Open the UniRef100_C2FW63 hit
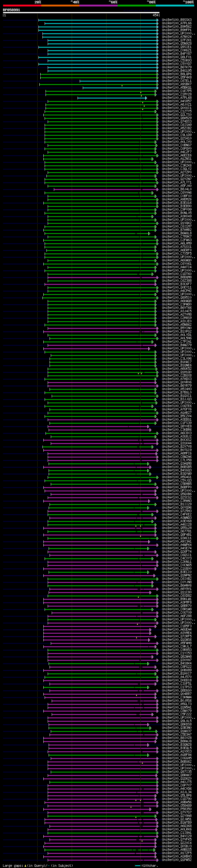The height and width of the screenshot is (868, 197). coord(177,240)
